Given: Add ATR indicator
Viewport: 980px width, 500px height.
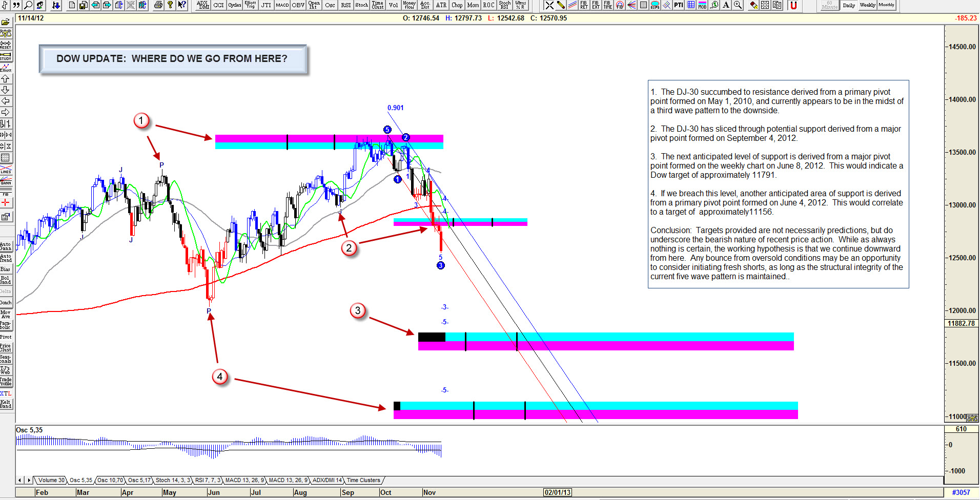Looking at the screenshot, I should coord(441,5).
